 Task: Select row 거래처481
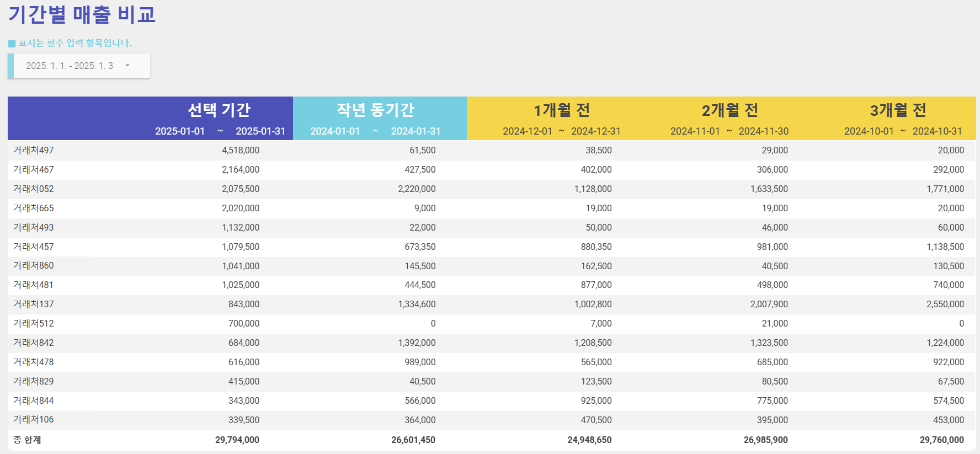491,285
